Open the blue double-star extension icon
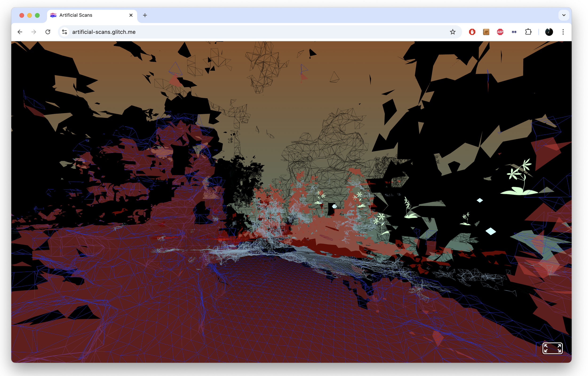 (x=514, y=32)
